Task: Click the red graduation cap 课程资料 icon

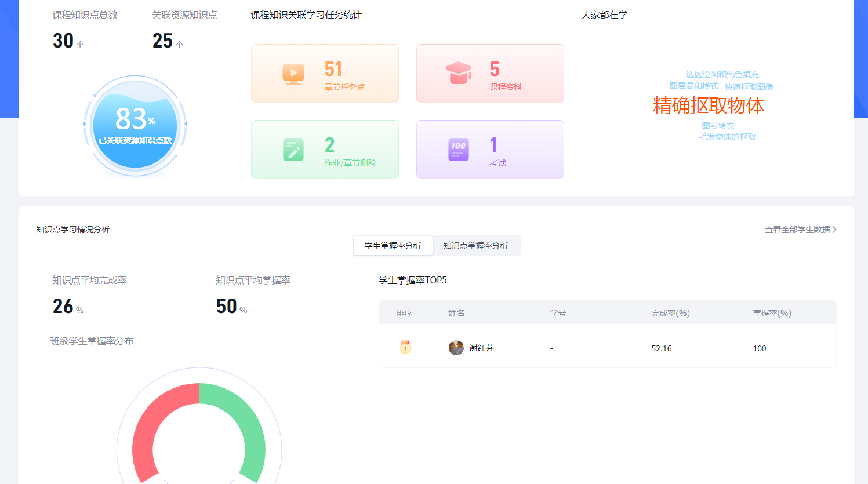Action: (x=458, y=73)
